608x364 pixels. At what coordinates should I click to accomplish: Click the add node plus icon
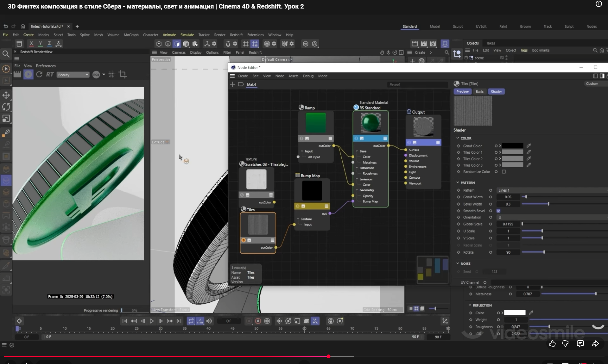click(x=232, y=84)
